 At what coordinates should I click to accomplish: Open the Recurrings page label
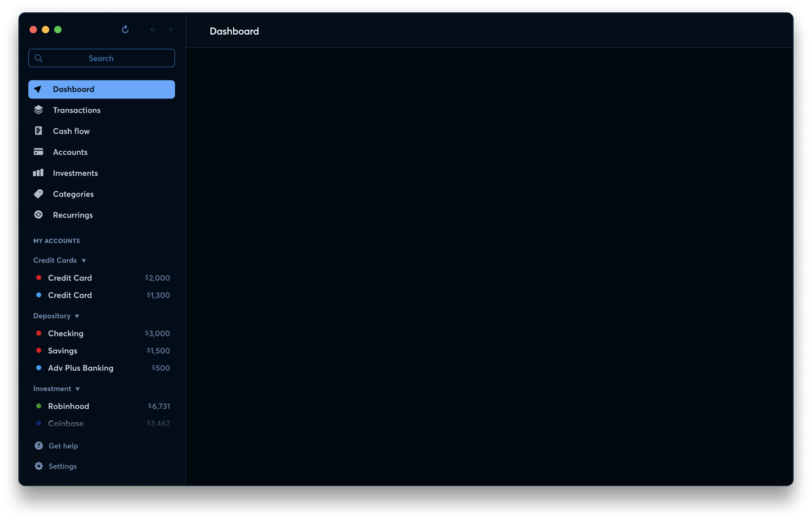pos(73,215)
